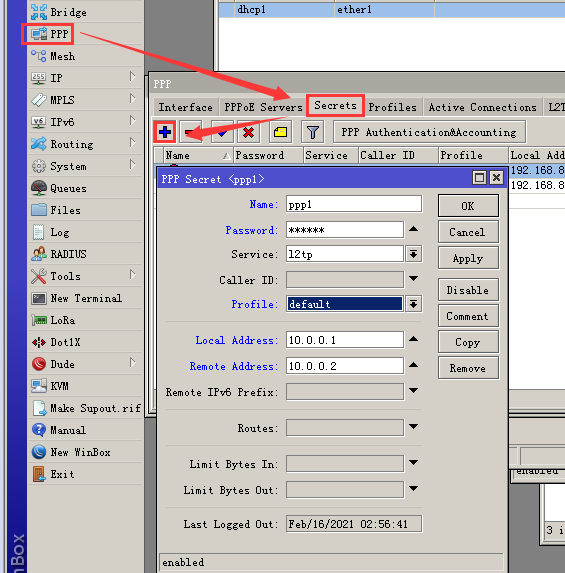Click the Apply button

(x=468, y=258)
